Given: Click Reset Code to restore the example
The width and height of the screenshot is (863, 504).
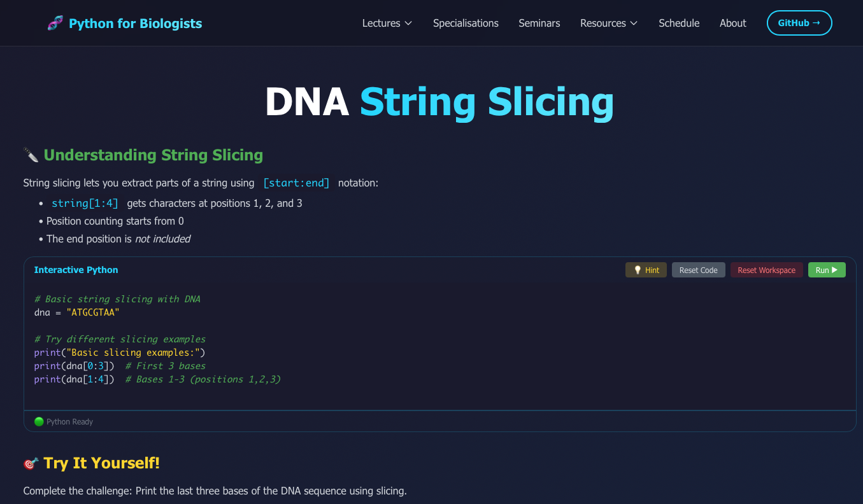Looking at the screenshot, I should click(698, 270).
